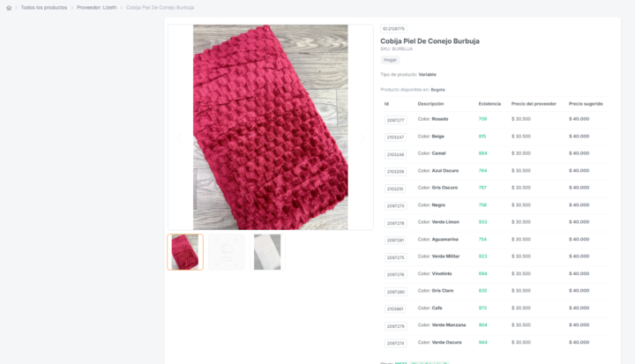Click the Precio del proveedor column header
The image size is (635, 364).
click(x=534, y=104)
